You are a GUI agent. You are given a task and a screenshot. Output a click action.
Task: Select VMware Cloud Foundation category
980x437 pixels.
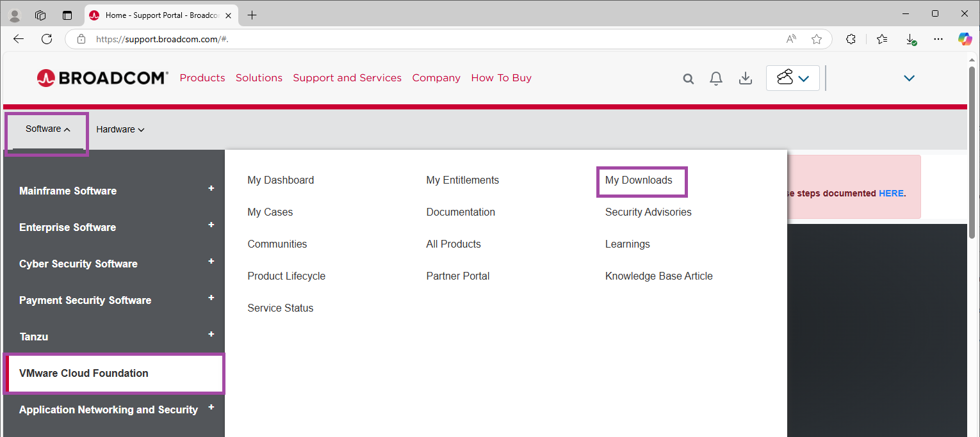tap(84, 373)
